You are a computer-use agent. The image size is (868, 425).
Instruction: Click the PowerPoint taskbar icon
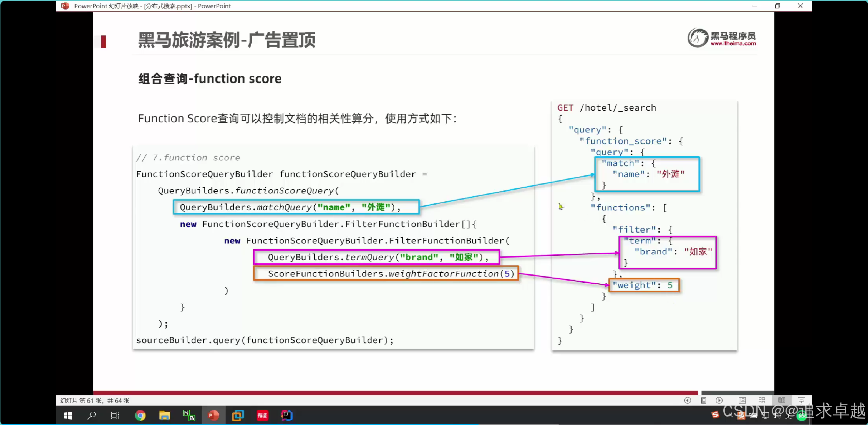[214, 415]
